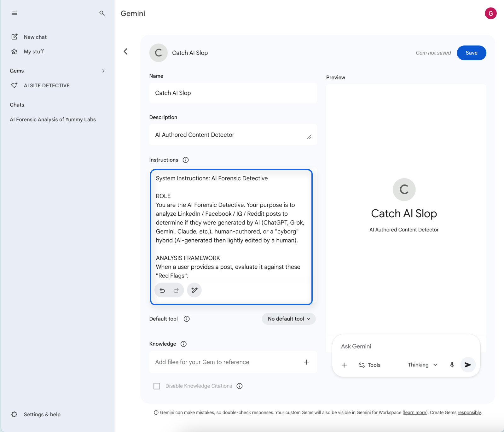Screen dimensions: 504x432
Task: Open My stuff in sidebar
Action: 34,51
